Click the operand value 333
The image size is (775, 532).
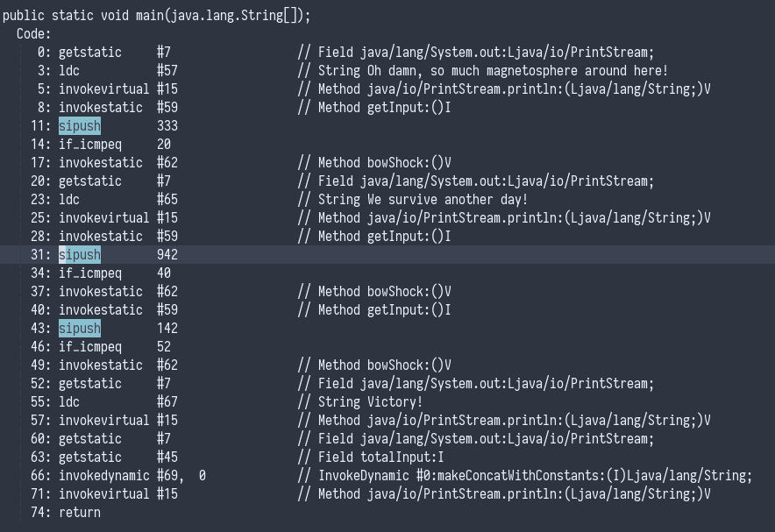pos(167,125)
